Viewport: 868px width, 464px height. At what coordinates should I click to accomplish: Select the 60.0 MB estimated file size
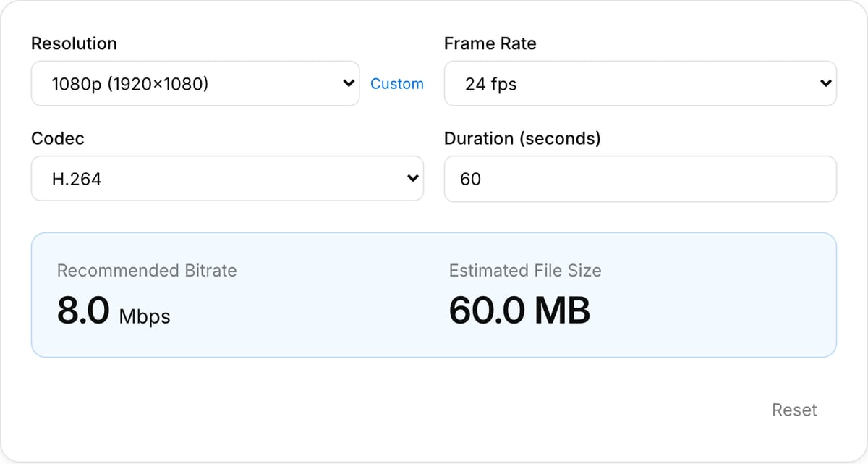pos(519,311)
